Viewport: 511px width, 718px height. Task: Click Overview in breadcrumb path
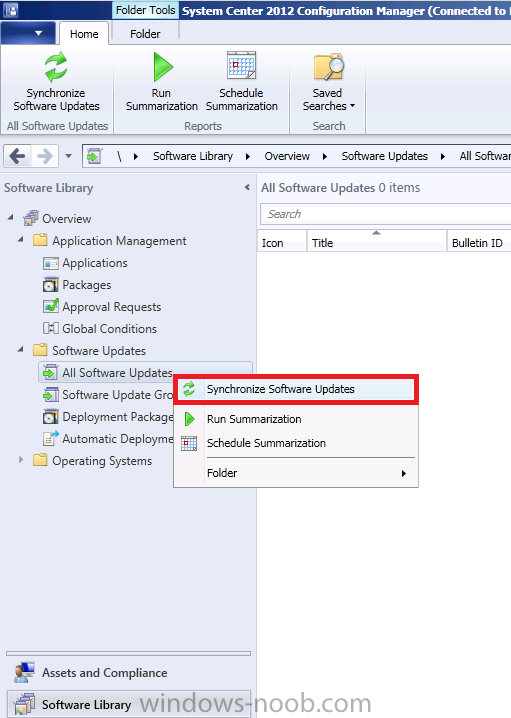pos(287,156)
